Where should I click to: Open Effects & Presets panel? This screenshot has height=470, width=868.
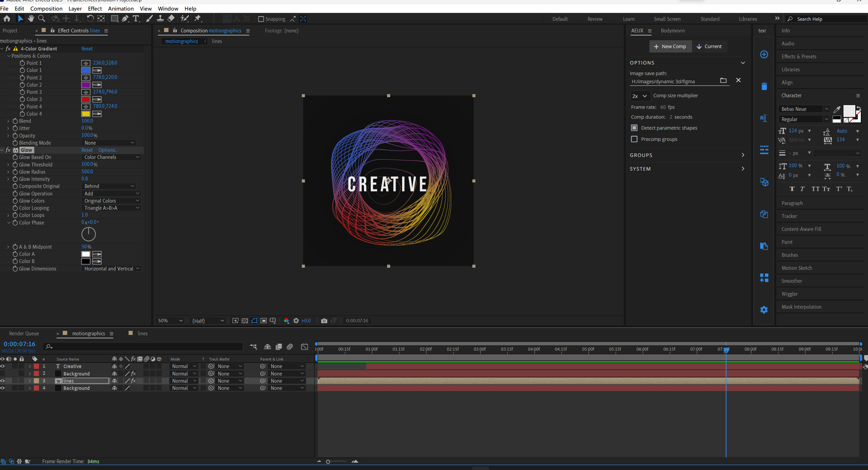tap(799, 57)
